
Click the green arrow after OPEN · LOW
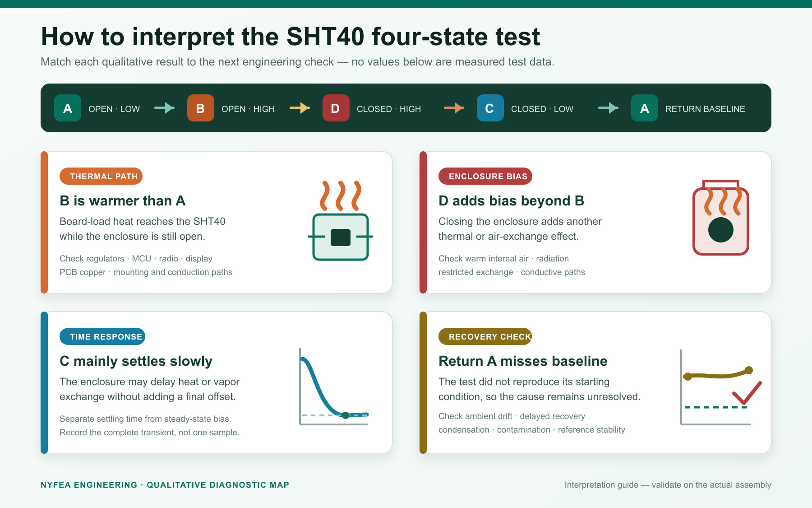pos(165,108)
